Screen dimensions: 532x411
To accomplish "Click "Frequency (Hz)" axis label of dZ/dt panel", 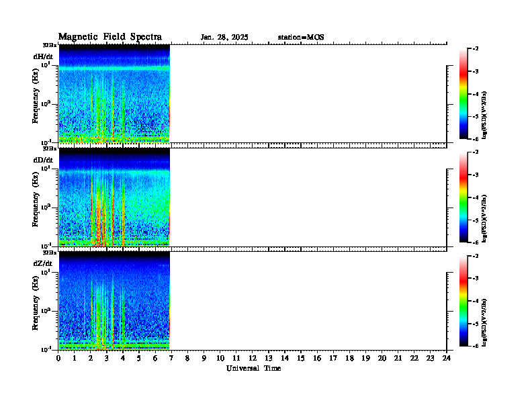I will coord(36,303).
